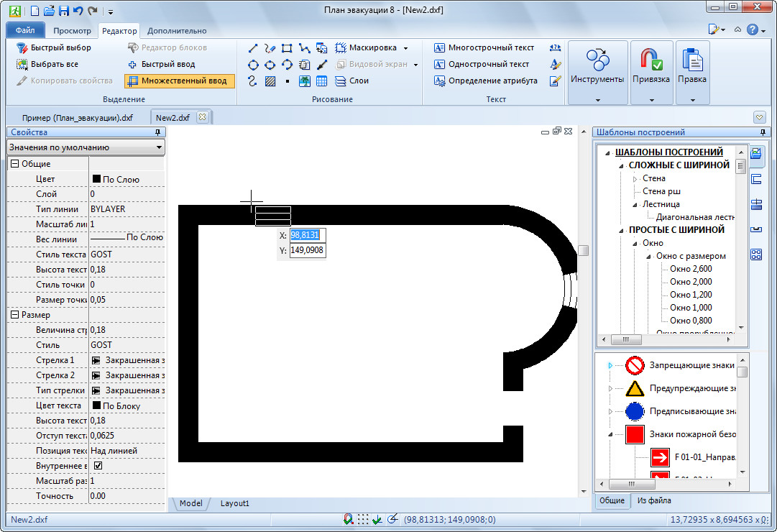This screenshot has width=777, height=532.
Task: Switch to the Просмотр ribbon tab
Action: [72, 31]
